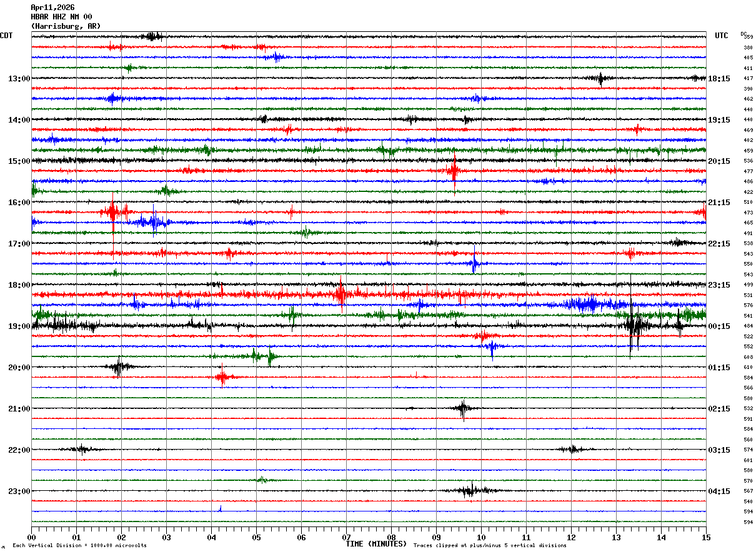This screenshot has width=756, height=554.
Task: Click the DC offset value "532"
Action: point(748,409)
